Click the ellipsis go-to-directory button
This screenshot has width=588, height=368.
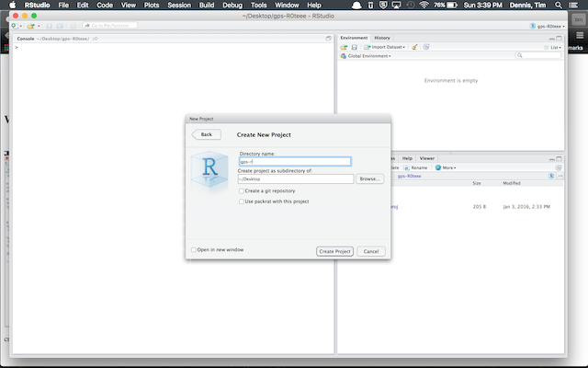coord(560,176)
